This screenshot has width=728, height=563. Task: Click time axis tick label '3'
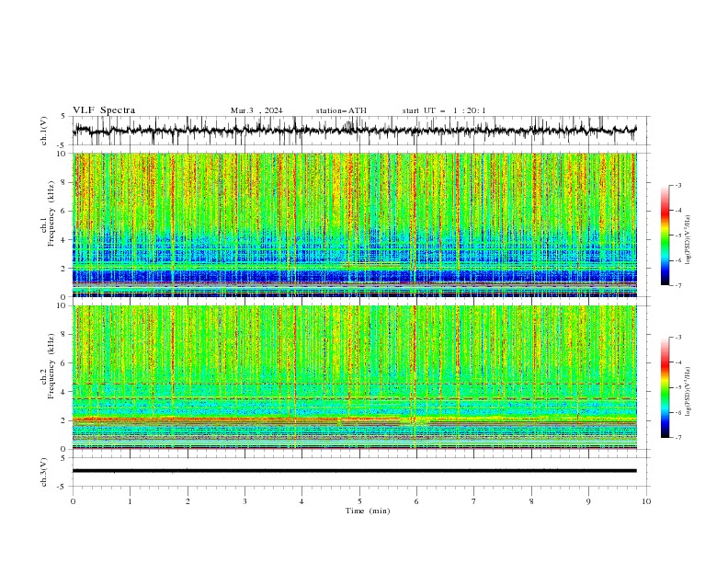pos(245,501)
